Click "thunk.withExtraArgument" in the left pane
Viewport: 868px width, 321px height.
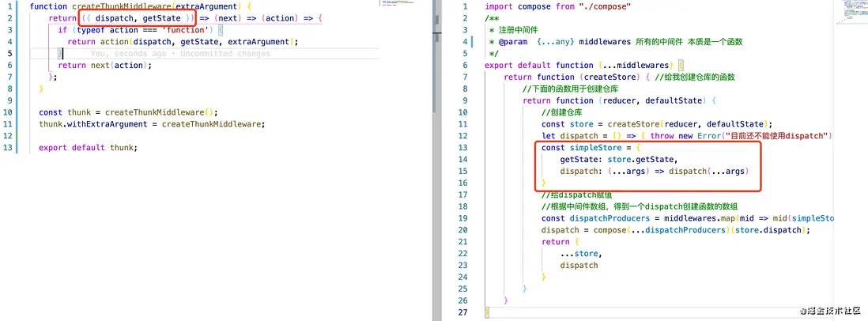[93, 124]
